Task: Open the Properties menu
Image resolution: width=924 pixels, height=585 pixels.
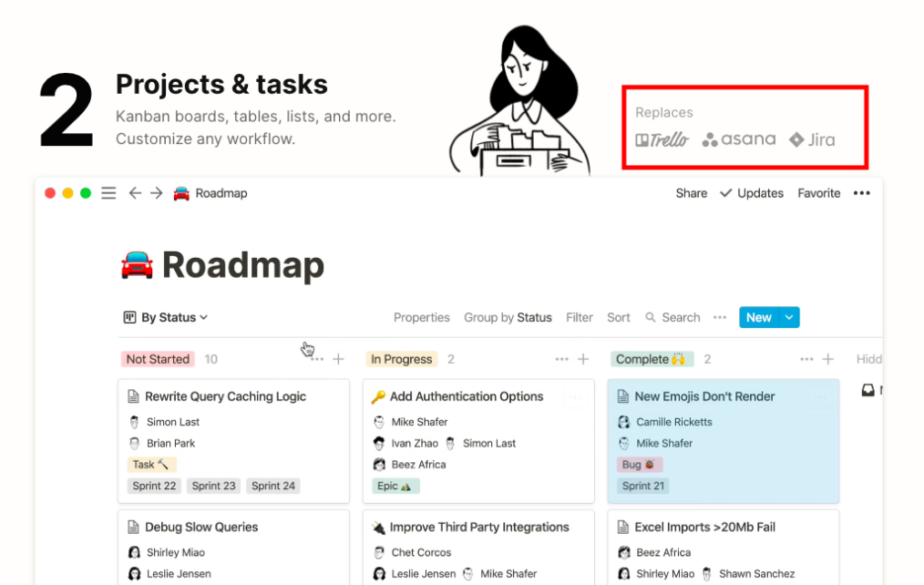Action: pyautogui.click(x=421, y=317)
